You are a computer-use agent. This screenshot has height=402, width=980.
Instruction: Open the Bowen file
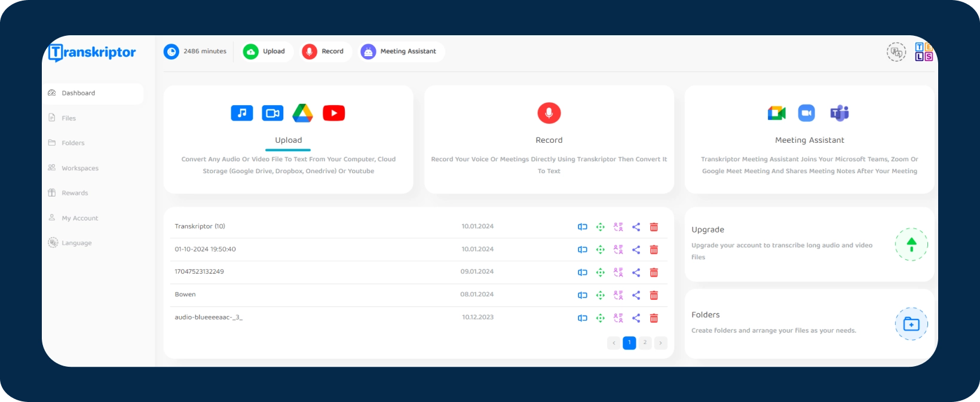tap(185, 294)
